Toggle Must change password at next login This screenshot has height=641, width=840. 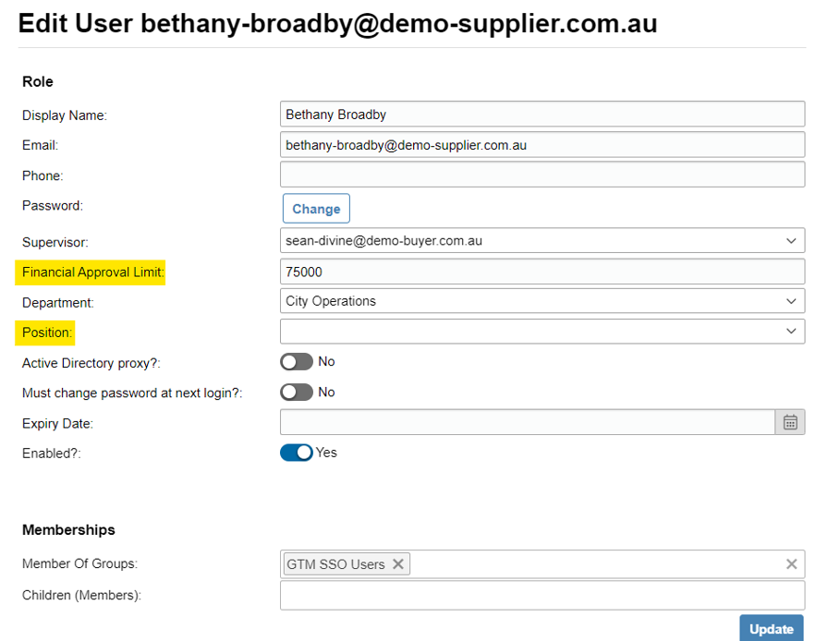(297, 393)
